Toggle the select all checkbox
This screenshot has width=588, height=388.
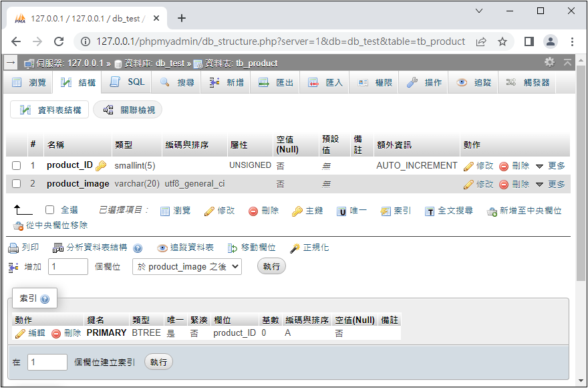coord(49,210)
